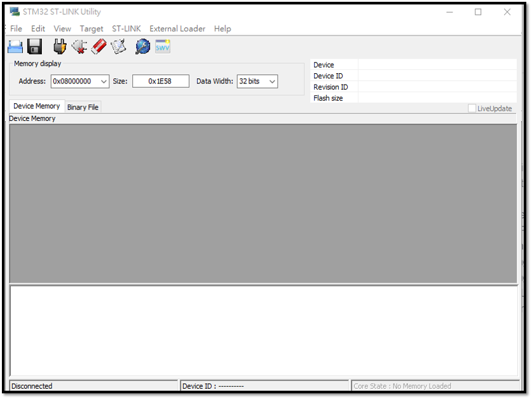
Task: Click the Disconnected status bar entry
Action: 93,386
